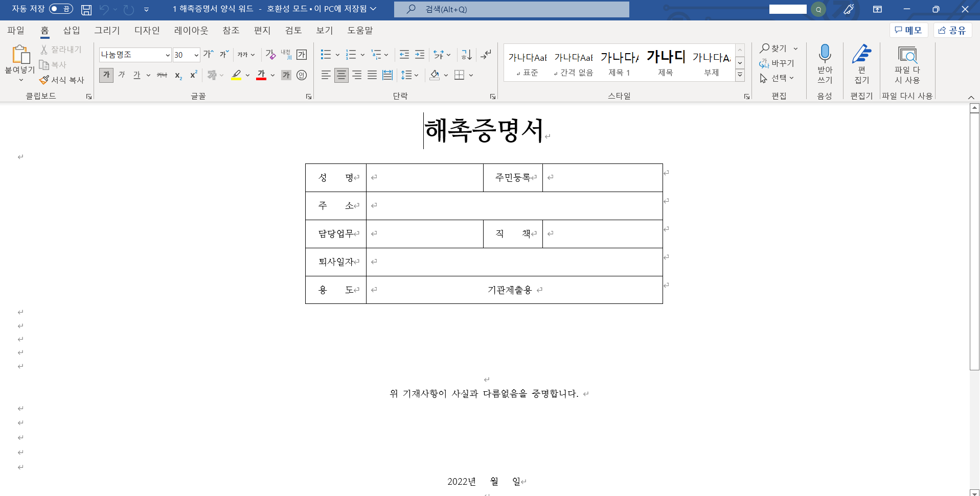Toggle italic 가 formatting

click(122, 75)
